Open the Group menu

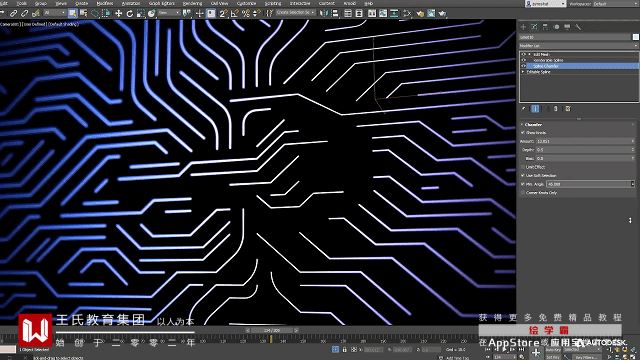tap(41, 3)
